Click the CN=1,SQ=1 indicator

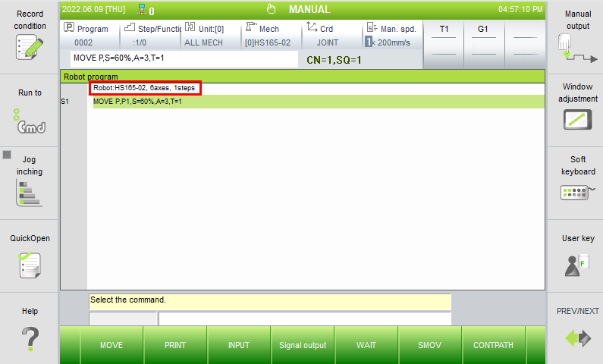point(334,60)
